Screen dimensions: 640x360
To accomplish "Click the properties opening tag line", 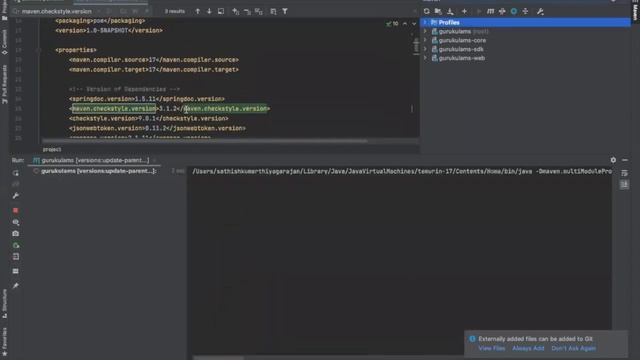I will coord(76,50).
